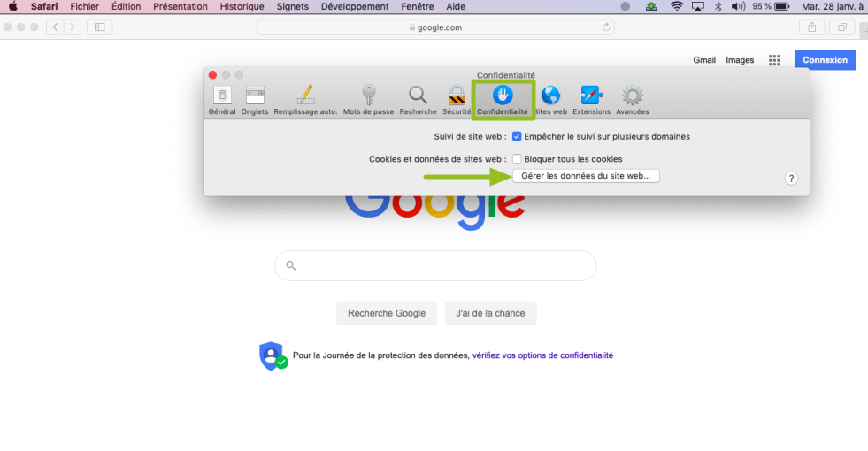Close the Confidentialité preferences window
The image size is (868, 451).
tap(212, 74)
